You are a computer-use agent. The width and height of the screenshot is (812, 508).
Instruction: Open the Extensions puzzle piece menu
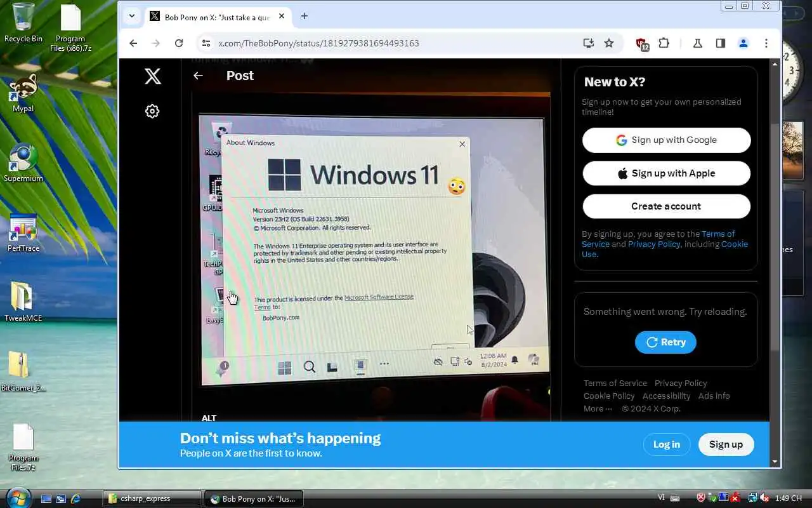point(664,43)
